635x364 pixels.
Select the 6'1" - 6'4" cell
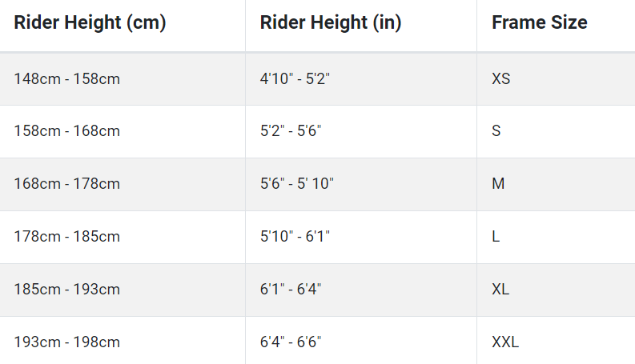(361, 290)
